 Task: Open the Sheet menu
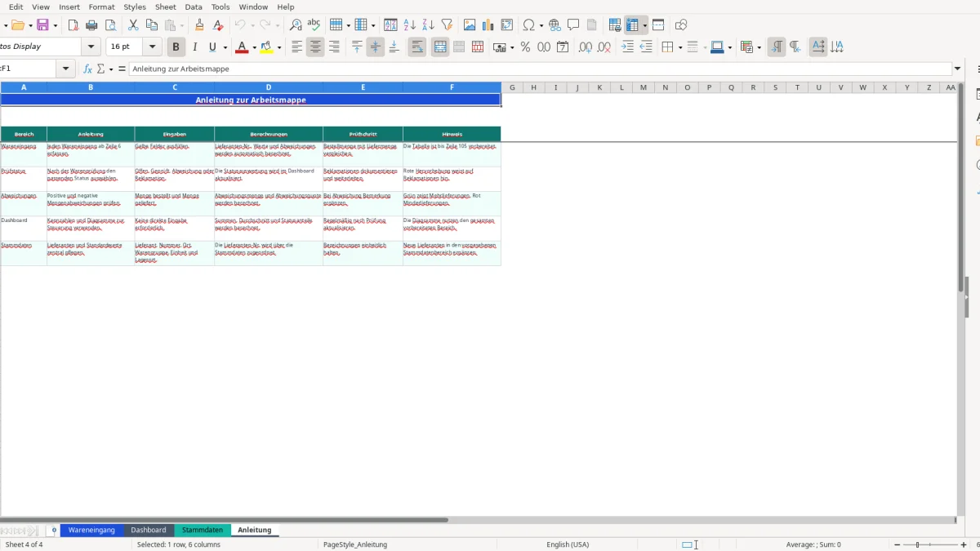point(166,7)
